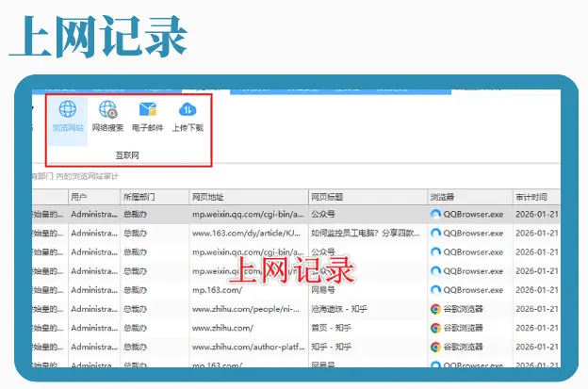Select the www.zhihu.com/ address cell
588x389 pixels.
click(222, 328)
